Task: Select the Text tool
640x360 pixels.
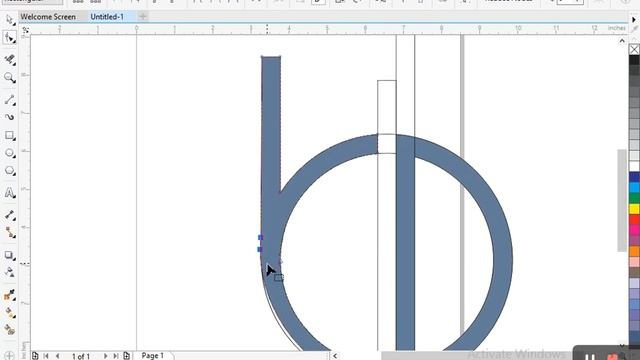Action: (9, 193)
